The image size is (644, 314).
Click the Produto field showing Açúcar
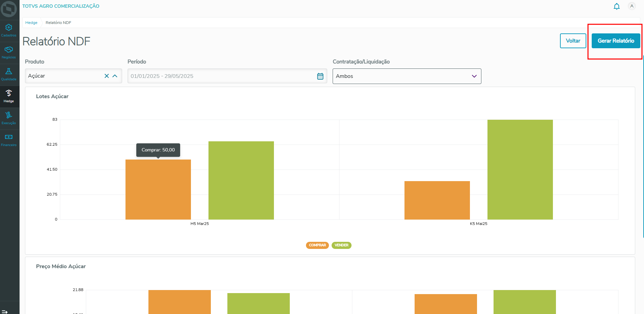point(74,76)
